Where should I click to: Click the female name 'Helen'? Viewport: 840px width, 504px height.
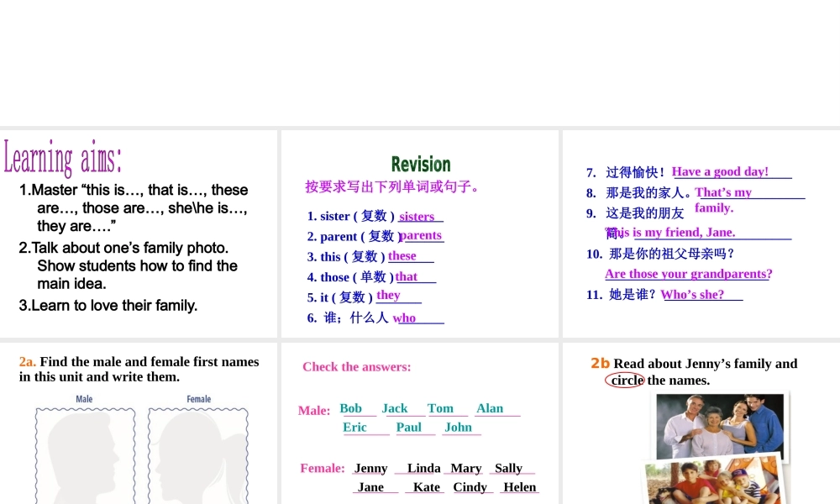[x=520, y=487]
